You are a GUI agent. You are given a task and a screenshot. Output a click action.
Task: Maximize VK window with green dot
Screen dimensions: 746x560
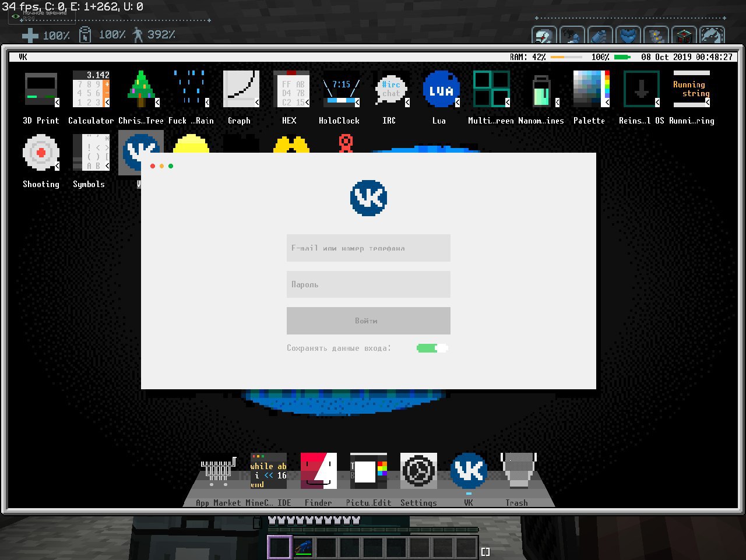click(171, 166)
